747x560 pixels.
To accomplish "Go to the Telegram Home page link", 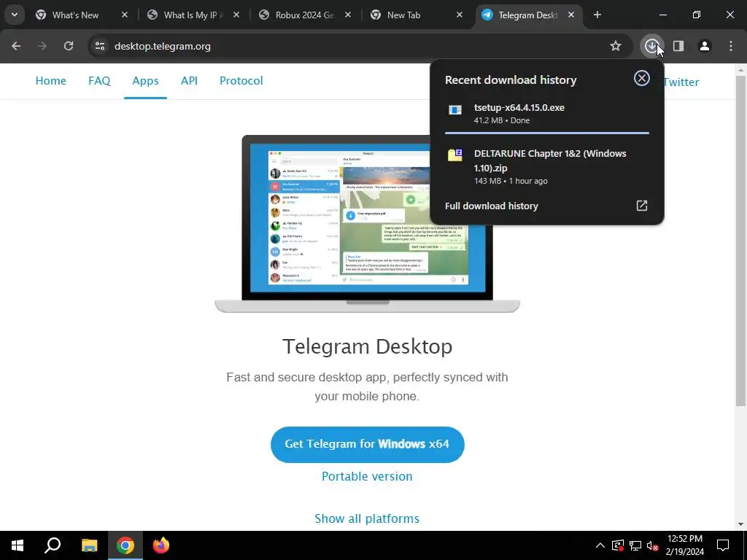I will click(51, 80).
